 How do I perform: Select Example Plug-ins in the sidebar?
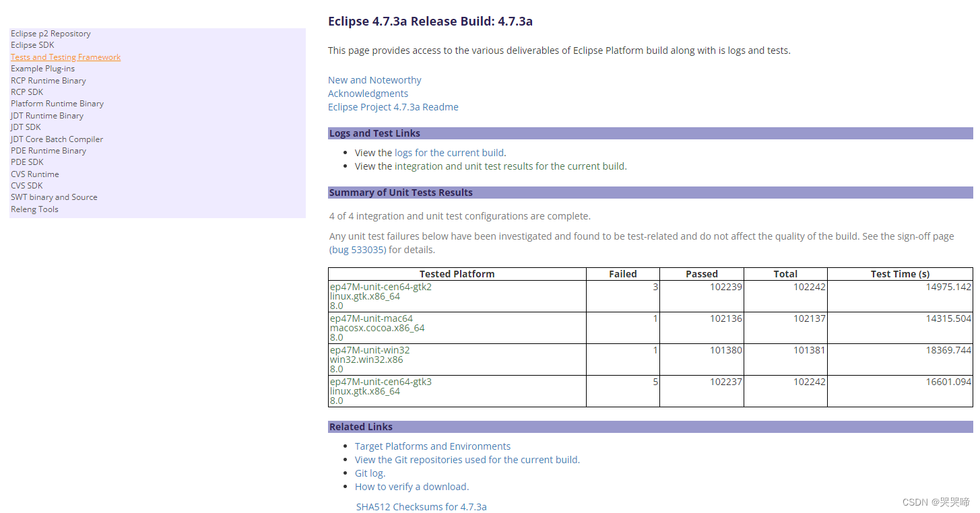(x=42, y=69)
